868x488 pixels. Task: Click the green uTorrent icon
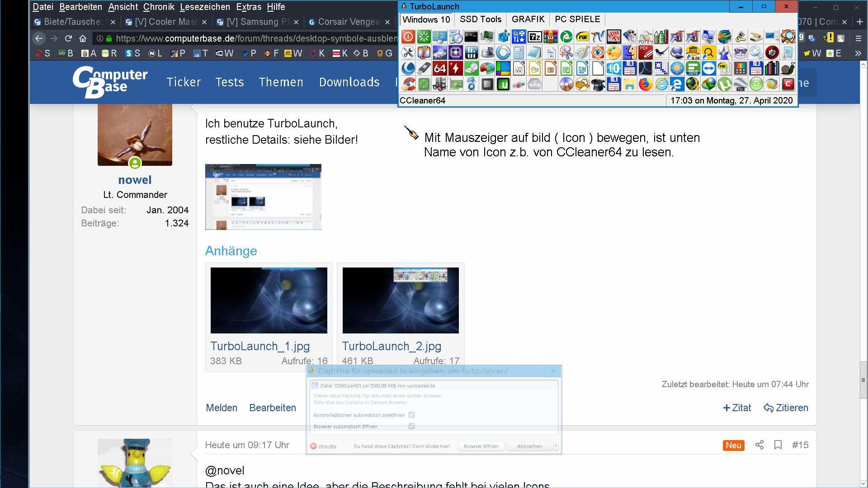click(725, 84)
